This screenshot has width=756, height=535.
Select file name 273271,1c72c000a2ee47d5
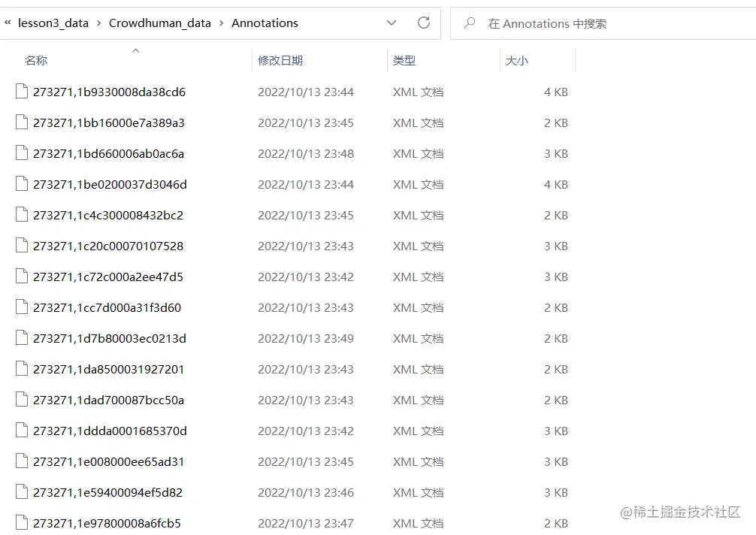coord(108,277)
